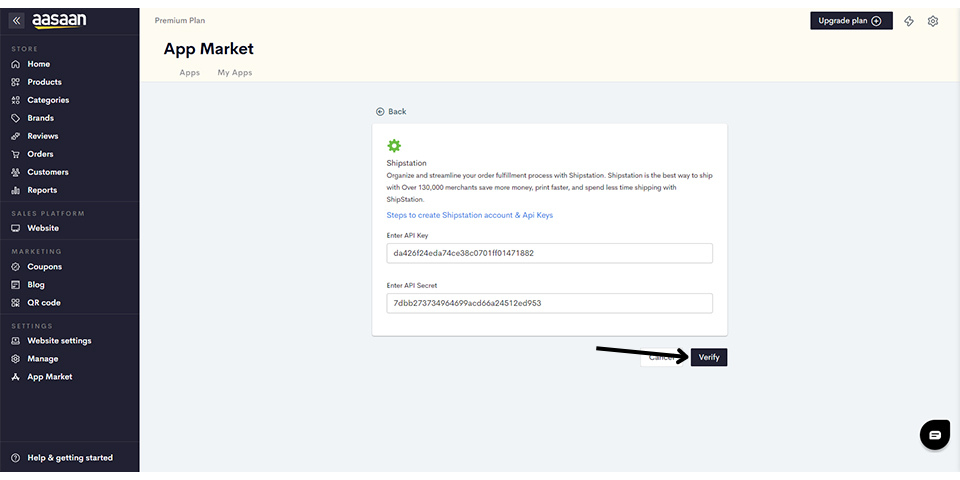
Task: Open Reports page
Action: tap(42, 190)
